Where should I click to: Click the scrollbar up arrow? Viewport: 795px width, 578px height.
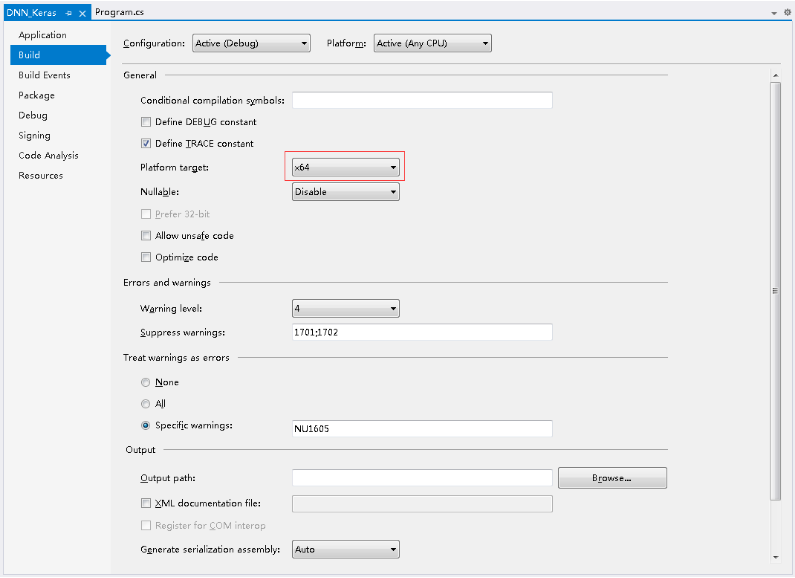(x=776, y=75)
